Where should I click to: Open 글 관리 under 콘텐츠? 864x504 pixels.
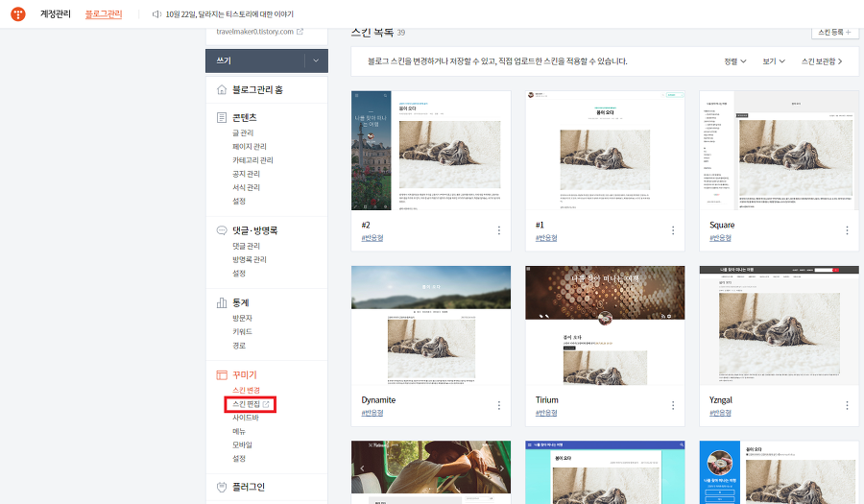tap(243, 132)
